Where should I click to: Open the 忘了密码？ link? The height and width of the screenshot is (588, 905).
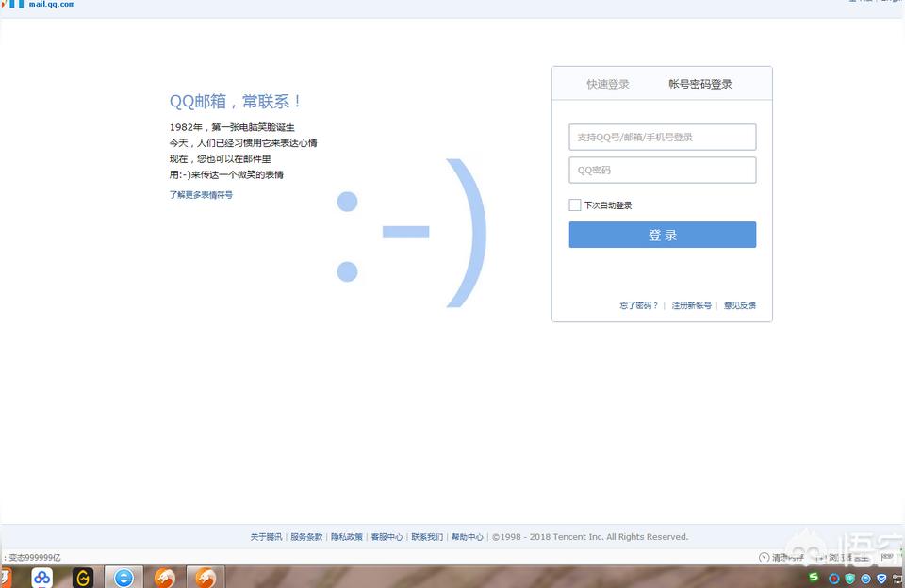(x=638, y=305)
